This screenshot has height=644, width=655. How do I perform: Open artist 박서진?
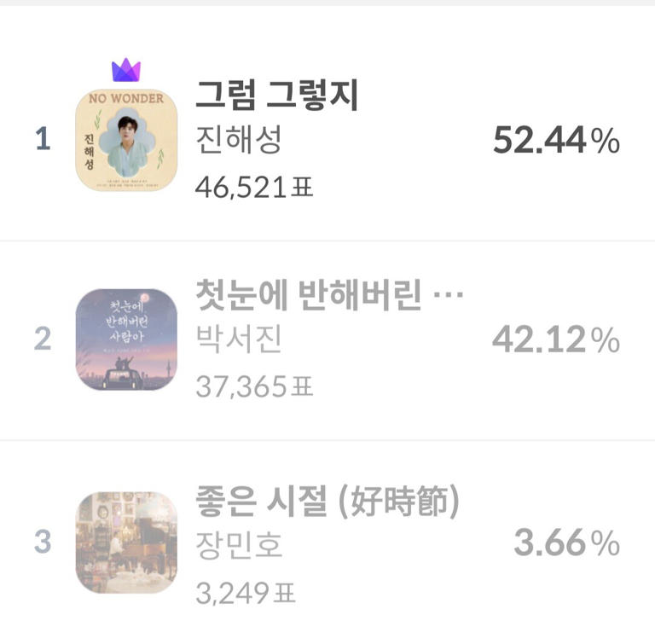pyautogui.click(x=239, y=341)
